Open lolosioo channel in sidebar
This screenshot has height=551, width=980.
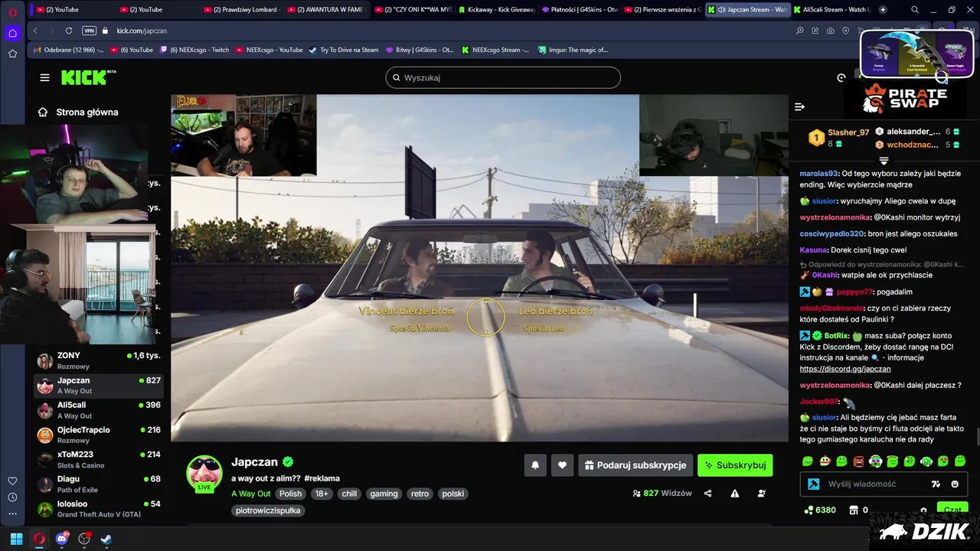(98, 509)
